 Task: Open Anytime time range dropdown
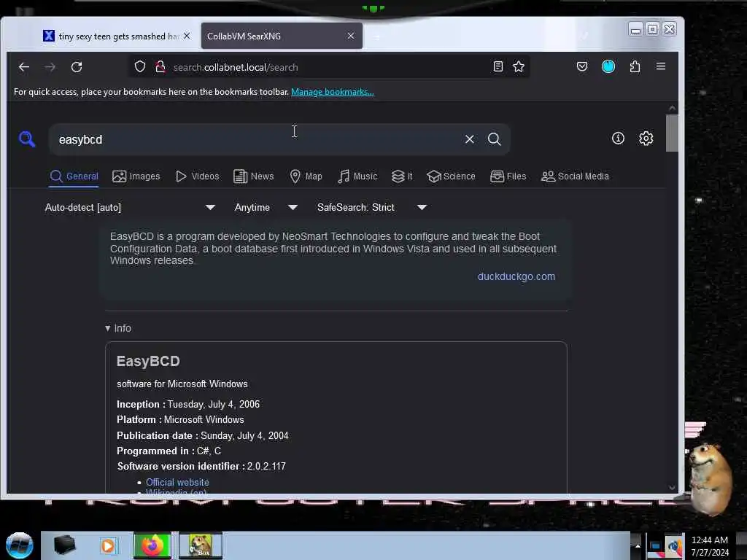click(266, 208)
